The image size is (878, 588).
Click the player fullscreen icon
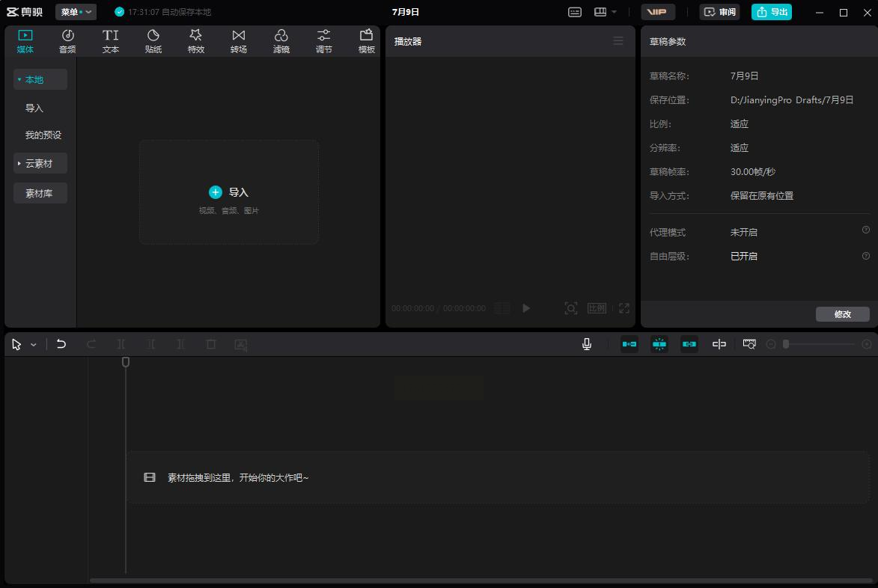click(624, 308)
